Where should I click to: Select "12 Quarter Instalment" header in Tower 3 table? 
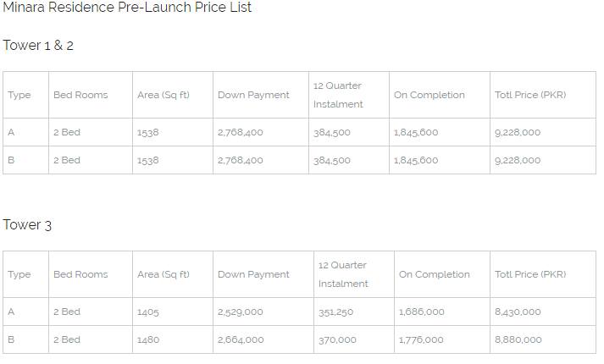343,275
